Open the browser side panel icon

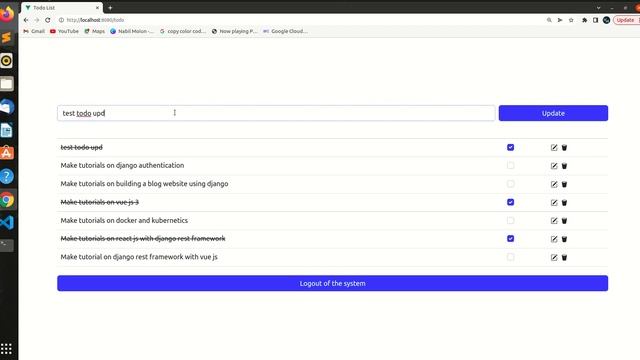pos(596,20)
